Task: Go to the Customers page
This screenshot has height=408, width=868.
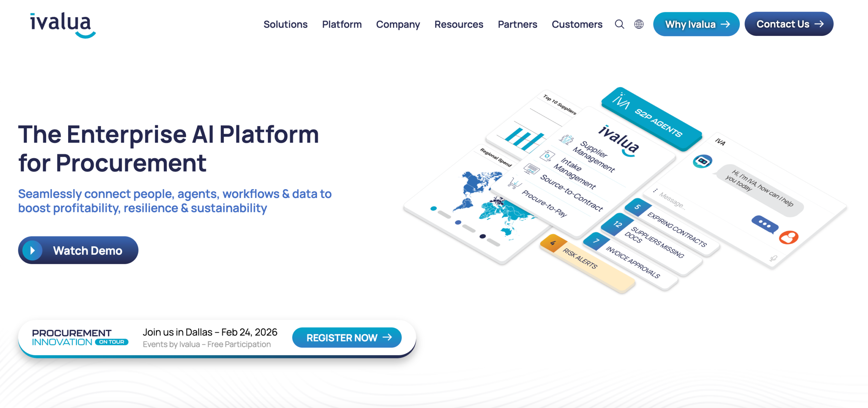Action: (577, 24)
